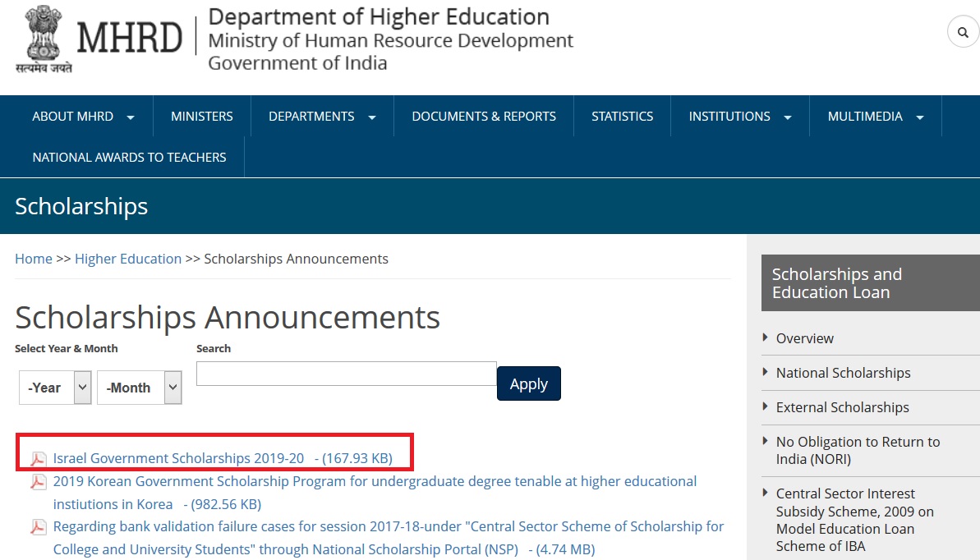The width and height of the screenshot is (980, 560).
Task: Open National Awards to Teachers menu
Action: (x=129, y=157)
